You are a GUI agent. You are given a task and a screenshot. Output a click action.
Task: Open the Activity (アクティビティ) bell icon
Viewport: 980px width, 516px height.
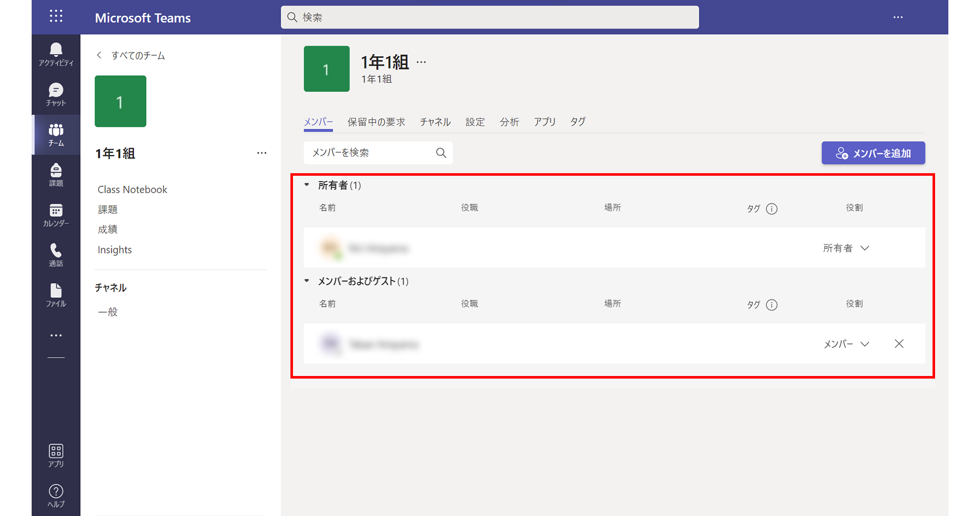(x=56, y=55)
